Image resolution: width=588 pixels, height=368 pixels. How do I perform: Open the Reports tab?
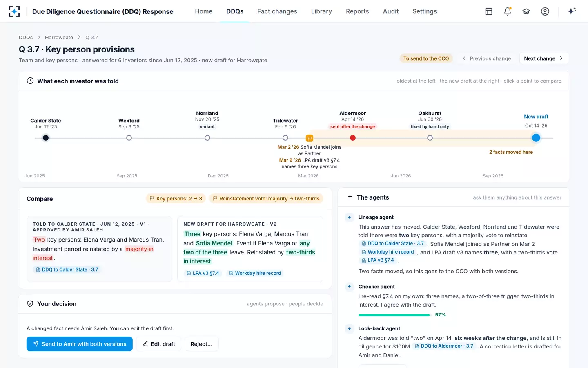[357, 11]
